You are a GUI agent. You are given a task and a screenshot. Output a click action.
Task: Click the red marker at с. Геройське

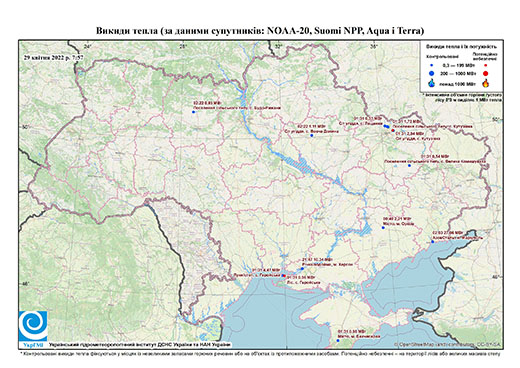point(284,276)
